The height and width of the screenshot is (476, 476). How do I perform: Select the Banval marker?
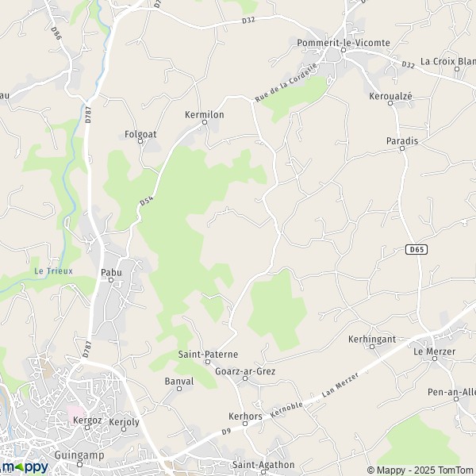(179, 389)
